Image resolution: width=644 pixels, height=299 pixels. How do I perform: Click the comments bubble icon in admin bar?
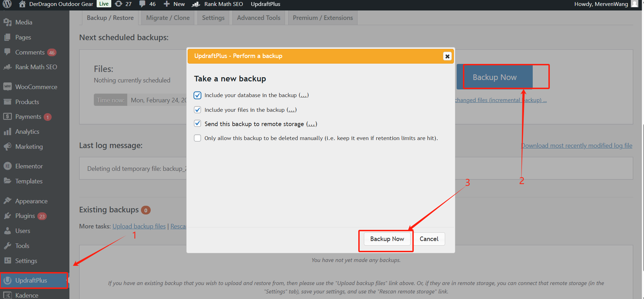(142, 4)
